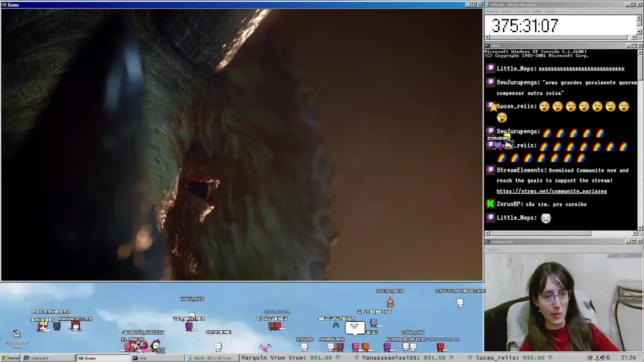
Task: Switch to chat taskbar button
Action: pos(156,358)
